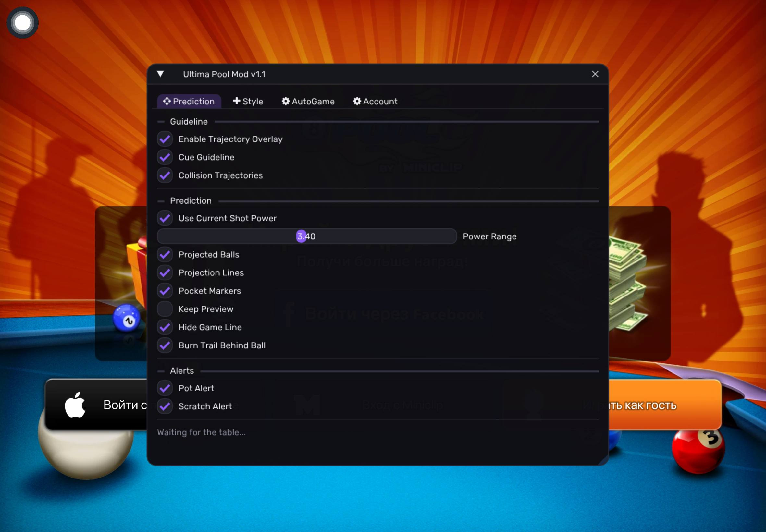The height and width of the screenshot is (532, 766).
Task: Uncheck Pocket Markers
Action: [165, 291]
